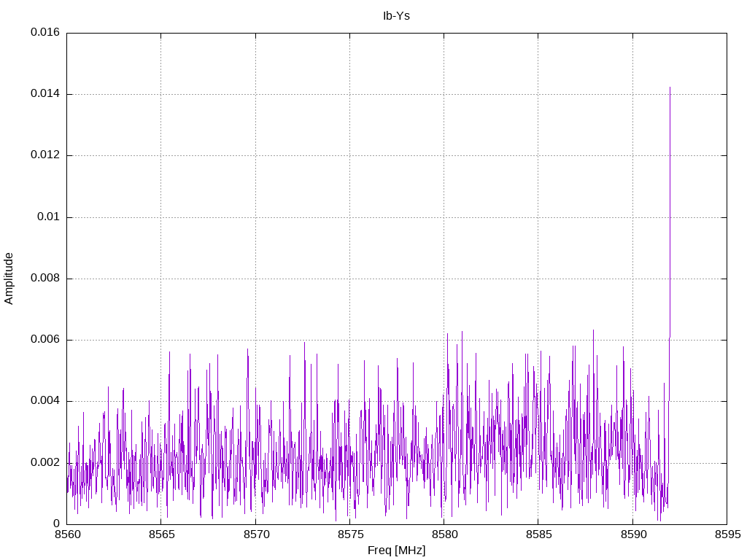This screenshot has height=560, width=747.
Task: Click the 8595 x-axis tick label
Action: click(x=727, y=534)
